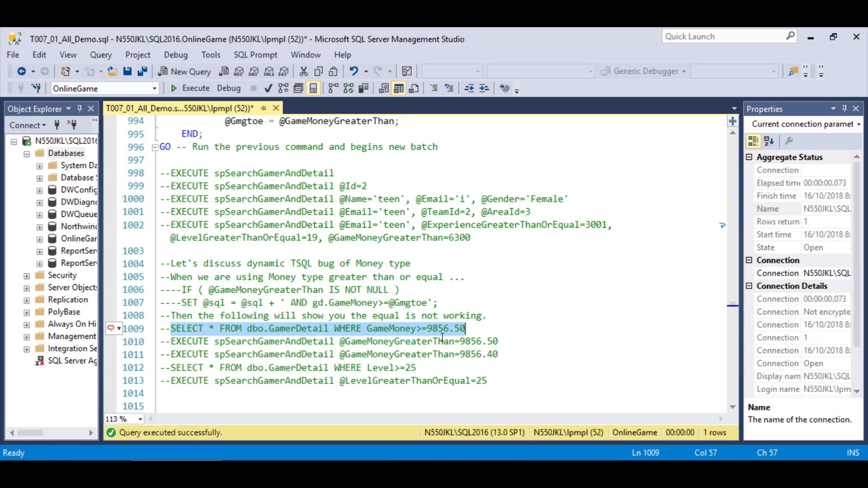Open the OnlineGame database dropdown
Image resolution: width=868 pixels, height=488 pixels.
pyautogui.click(x=154, y=89)
